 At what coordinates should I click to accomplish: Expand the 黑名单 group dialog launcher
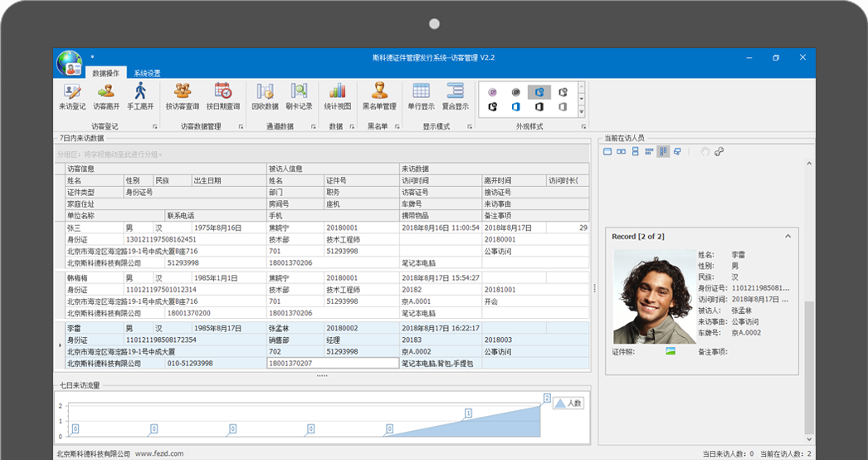397,127
